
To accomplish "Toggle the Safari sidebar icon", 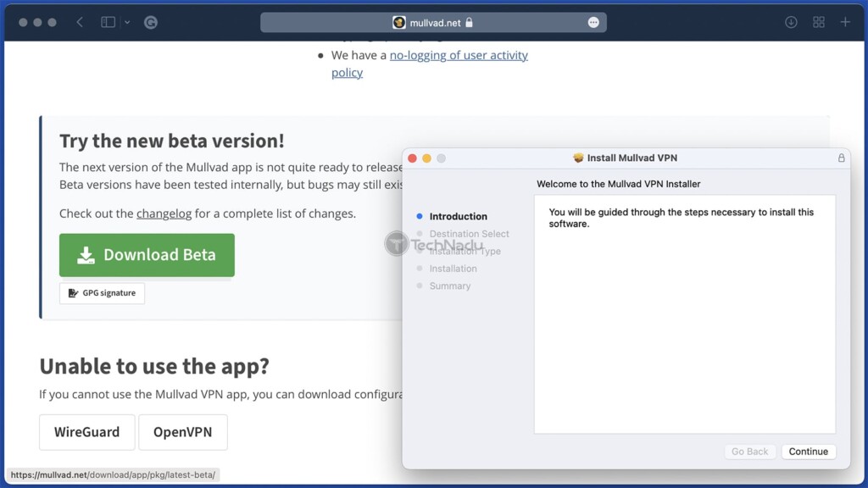I will pos(108,22).
